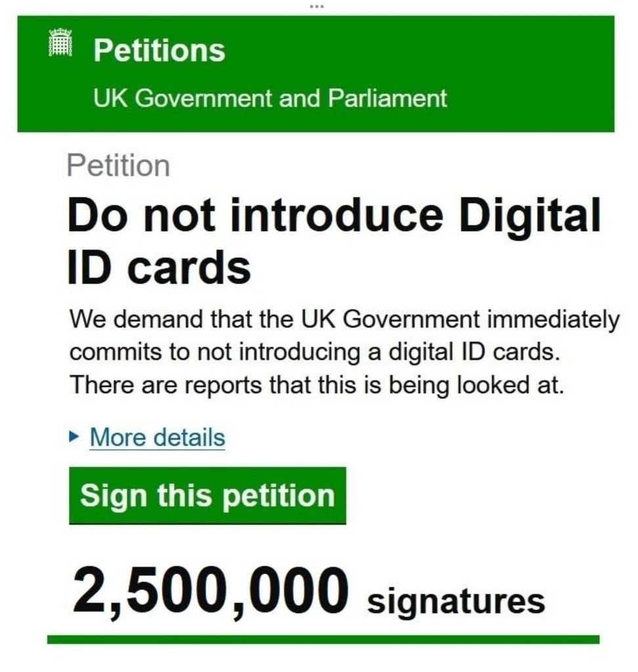Go to Petitions home via header title
This screenshot has width=638, height=672.
[159, 51]
